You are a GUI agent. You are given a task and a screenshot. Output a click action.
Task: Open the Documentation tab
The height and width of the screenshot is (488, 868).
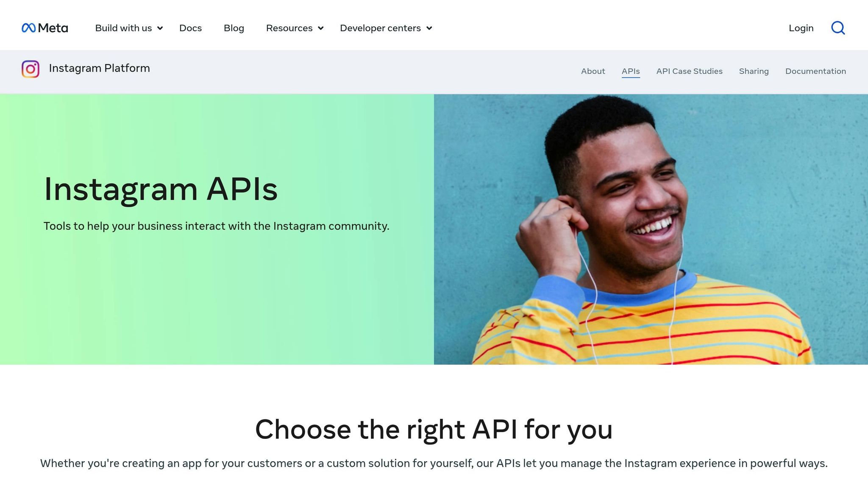815,71
